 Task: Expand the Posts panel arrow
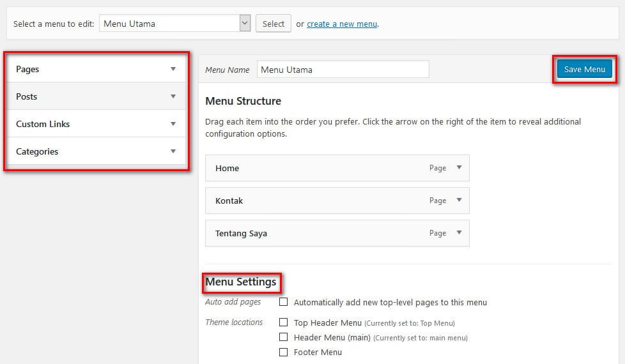173,96
